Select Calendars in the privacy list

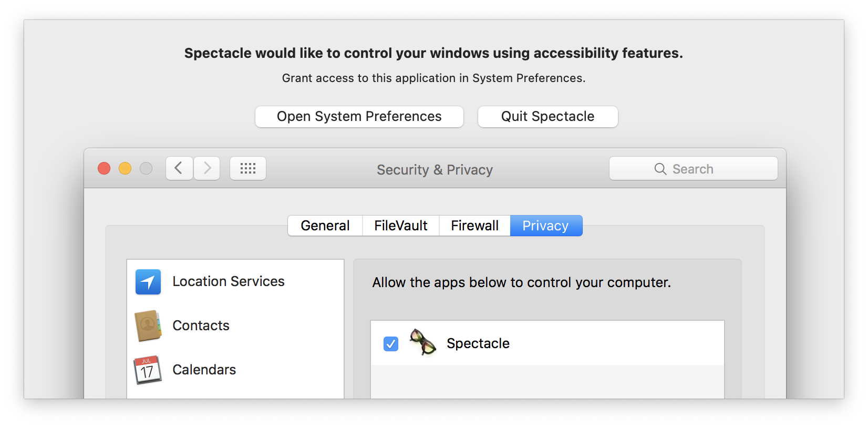pos(235,370)
